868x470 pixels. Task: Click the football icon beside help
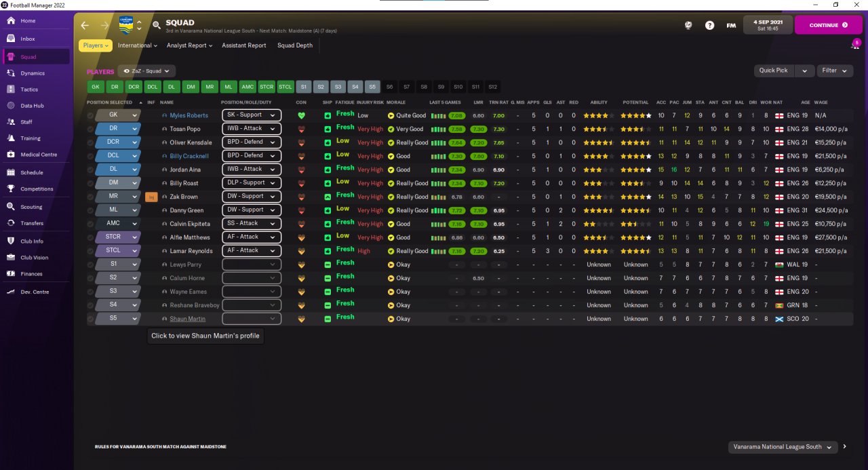(688, 25)
